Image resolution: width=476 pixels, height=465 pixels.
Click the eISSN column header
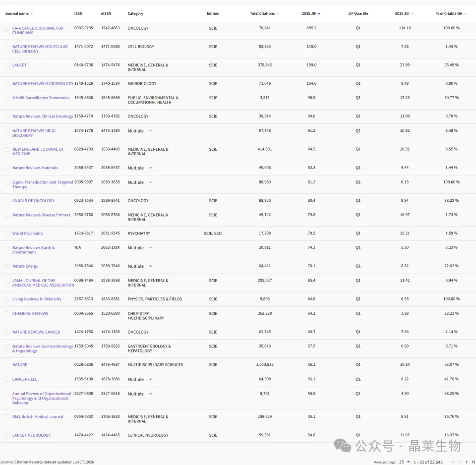coord(106,14)
